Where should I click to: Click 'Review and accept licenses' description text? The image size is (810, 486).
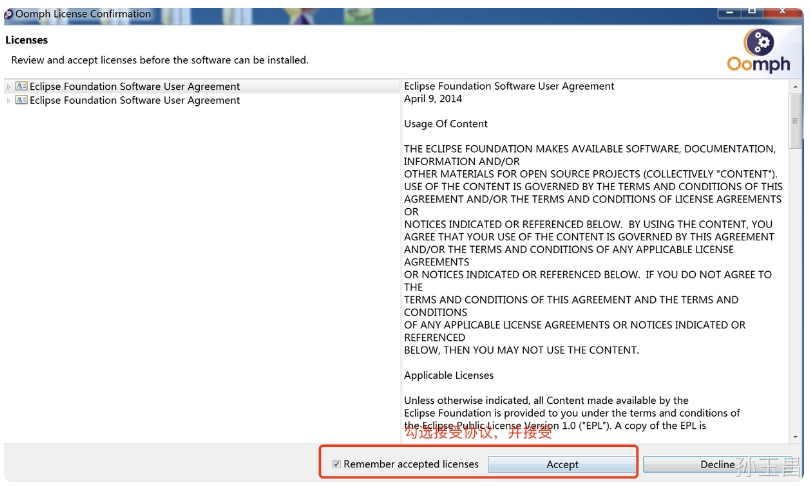tap(160, 60)
